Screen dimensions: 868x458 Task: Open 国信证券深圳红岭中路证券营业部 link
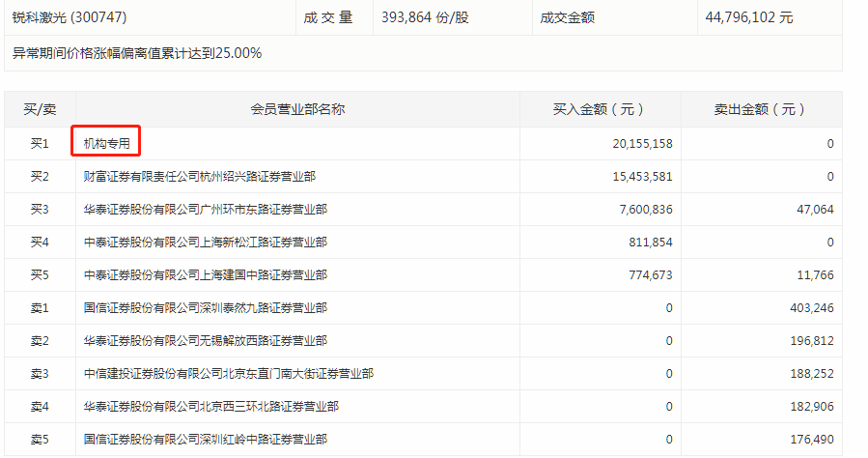pyautogui.click(x=205, y=440)
